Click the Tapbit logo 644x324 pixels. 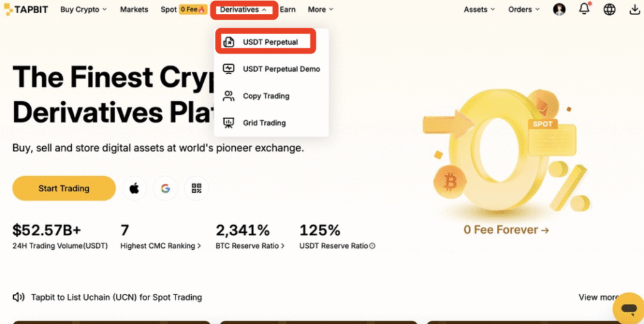tap(26, 9)
